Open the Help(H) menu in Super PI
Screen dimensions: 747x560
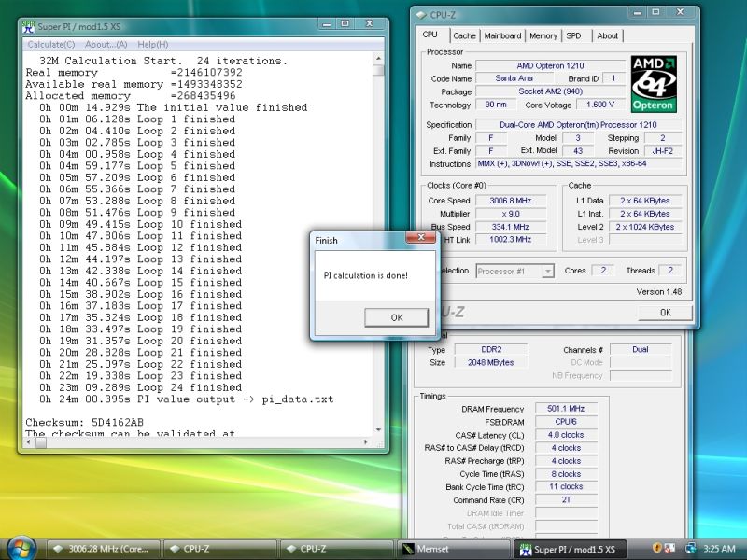click(x=153, y=44)
